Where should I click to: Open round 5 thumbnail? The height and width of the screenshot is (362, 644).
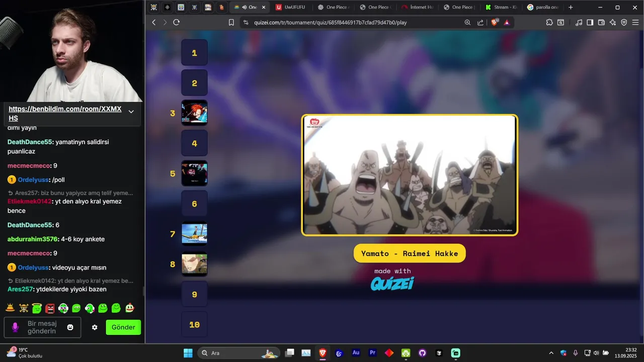point(194,173)
